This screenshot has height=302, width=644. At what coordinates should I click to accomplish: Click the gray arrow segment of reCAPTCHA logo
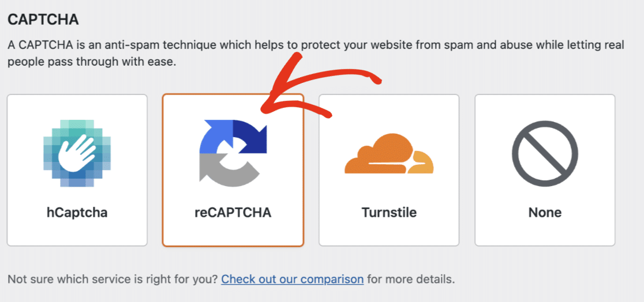(x=219, y=173)
